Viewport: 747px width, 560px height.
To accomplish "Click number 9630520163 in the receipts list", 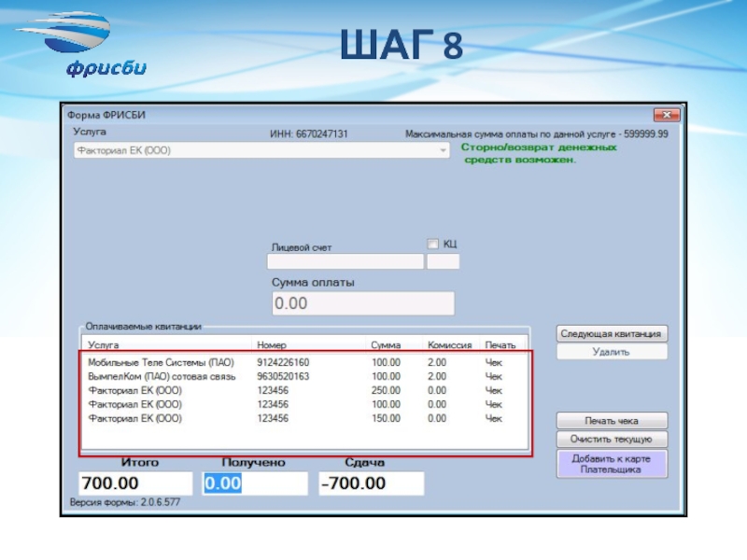I will (283, 377).
